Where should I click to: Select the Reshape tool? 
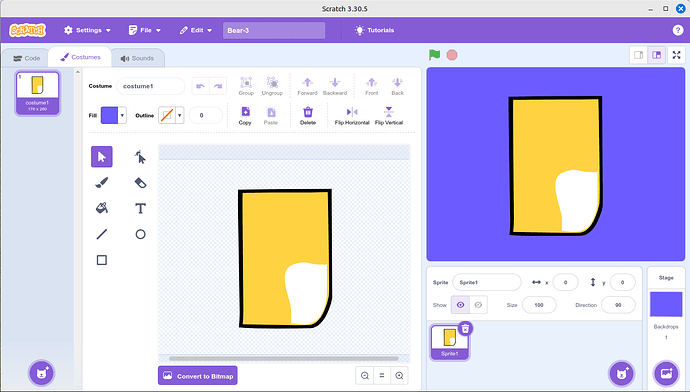tap(140, 157)
